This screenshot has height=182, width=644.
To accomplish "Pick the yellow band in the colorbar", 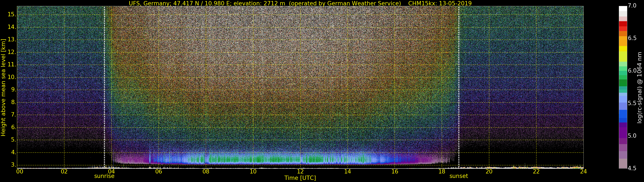I will tap(623, 49).
